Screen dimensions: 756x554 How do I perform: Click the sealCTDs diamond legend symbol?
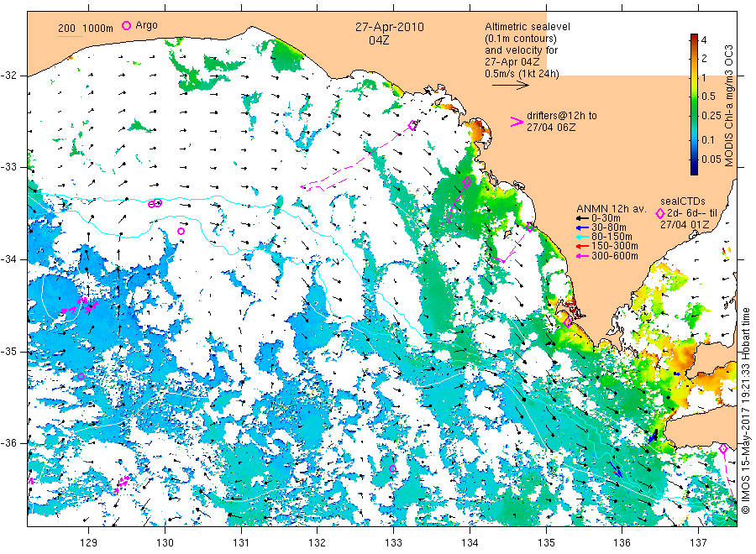pos(660,213)
